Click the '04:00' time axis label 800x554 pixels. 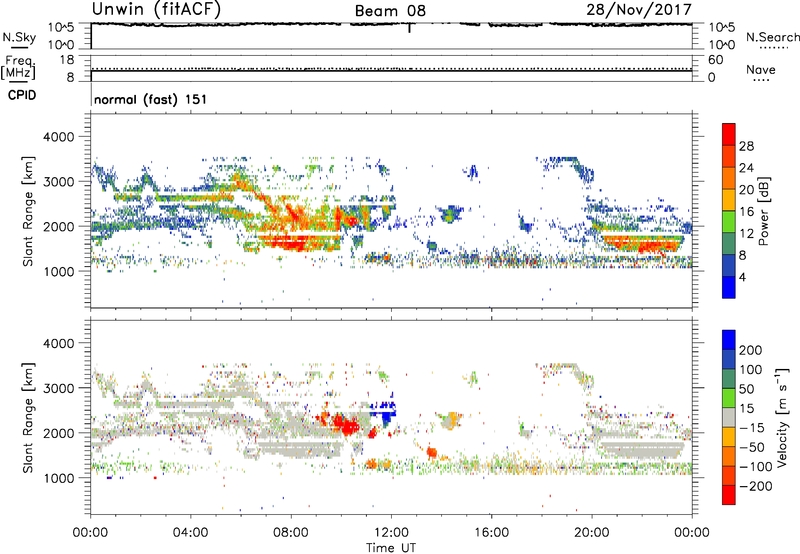pos(190,533)
